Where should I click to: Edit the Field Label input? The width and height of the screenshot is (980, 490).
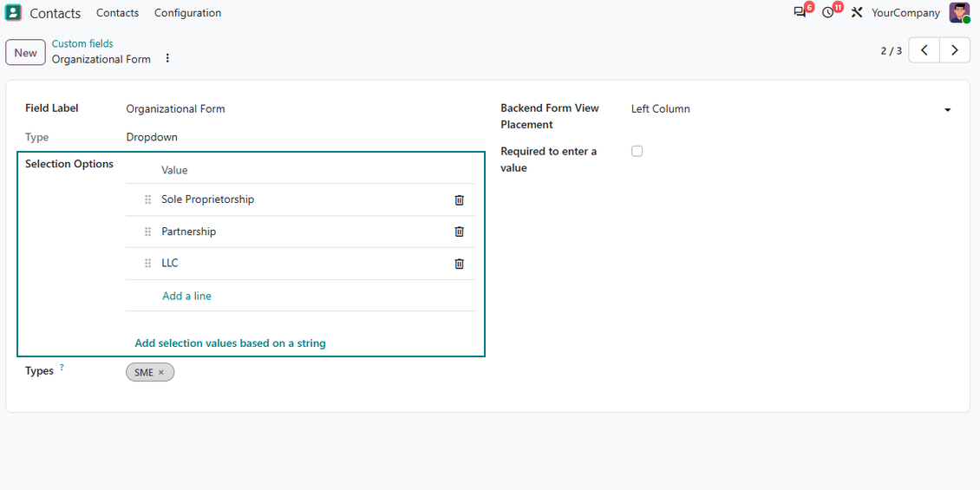pyautogui.click(x=301, y=109)
